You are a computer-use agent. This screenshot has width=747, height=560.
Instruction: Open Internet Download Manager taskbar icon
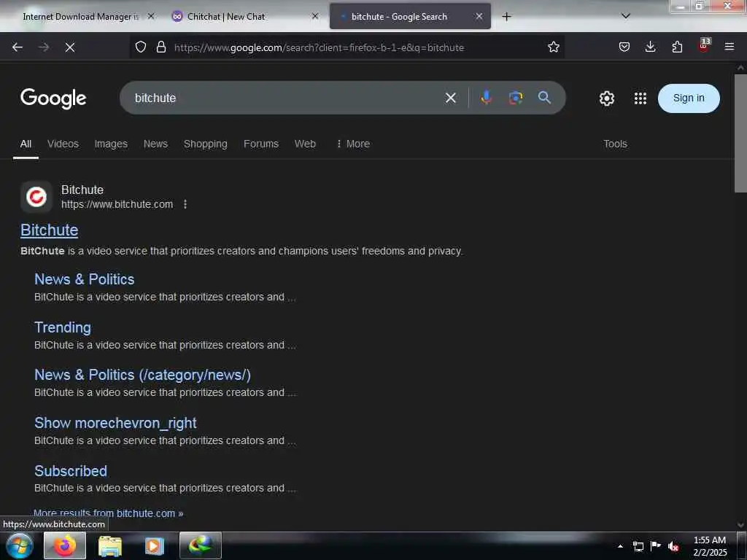(x=201, y=545)
